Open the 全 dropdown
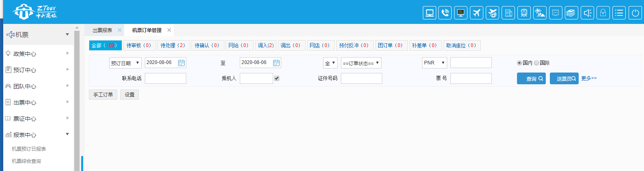Screen dimensions: 644x171 (x=330, y=63)
